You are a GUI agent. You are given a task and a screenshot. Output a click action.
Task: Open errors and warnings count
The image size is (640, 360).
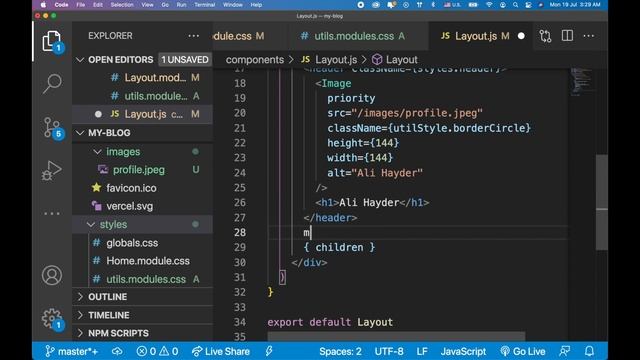pos(157,351)
